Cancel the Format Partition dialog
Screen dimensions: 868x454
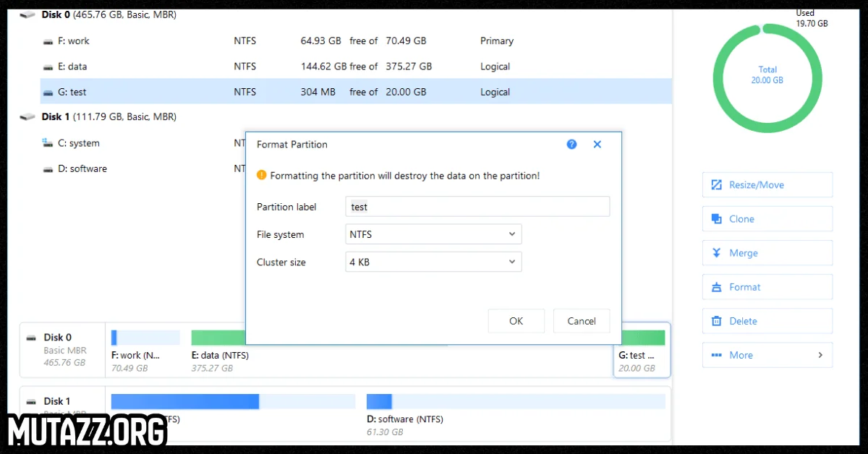[582, 320]
